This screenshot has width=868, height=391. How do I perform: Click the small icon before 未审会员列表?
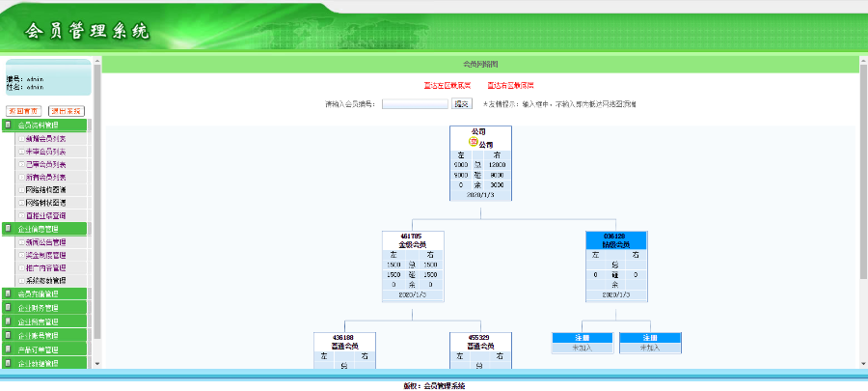[21, 152]
